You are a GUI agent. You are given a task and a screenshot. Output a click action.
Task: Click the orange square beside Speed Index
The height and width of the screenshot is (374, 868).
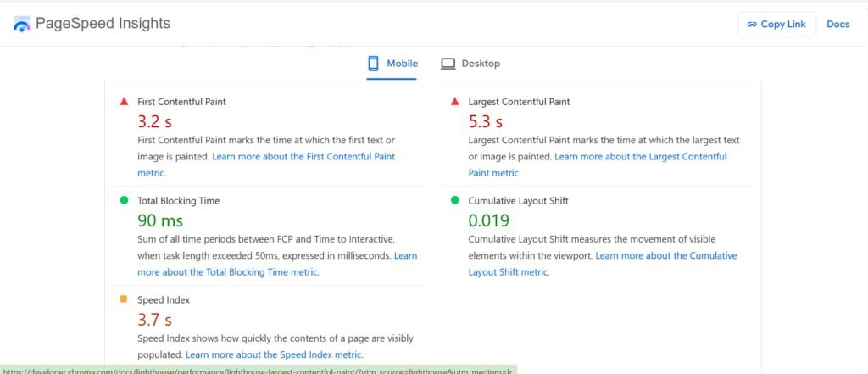click(124, 299)
